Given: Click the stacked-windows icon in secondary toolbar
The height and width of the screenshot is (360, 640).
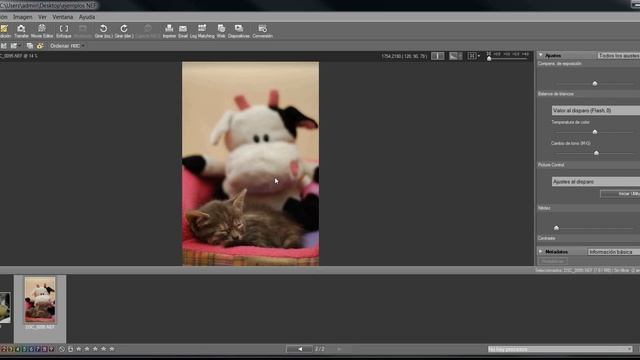Looking at the screenshot, I should (29, 46).
